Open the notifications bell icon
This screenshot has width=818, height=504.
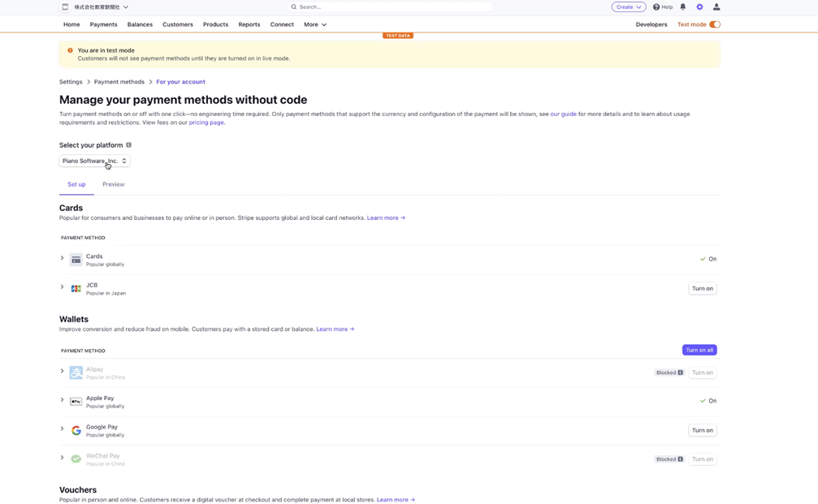point(682,6)
